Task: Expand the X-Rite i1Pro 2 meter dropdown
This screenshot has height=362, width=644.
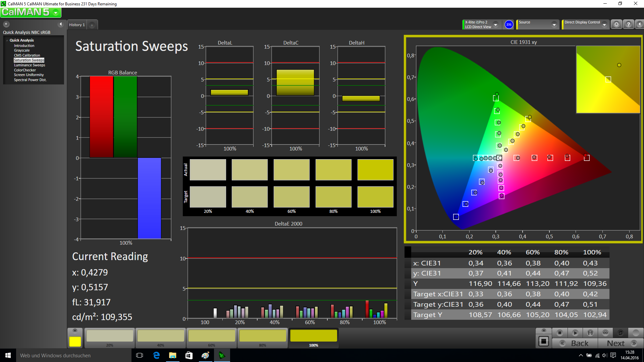Action: click(x=495, y=24)
